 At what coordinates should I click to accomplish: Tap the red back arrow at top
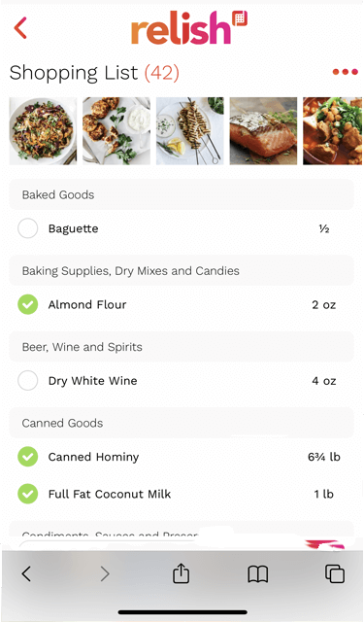(x=20, y=28)
